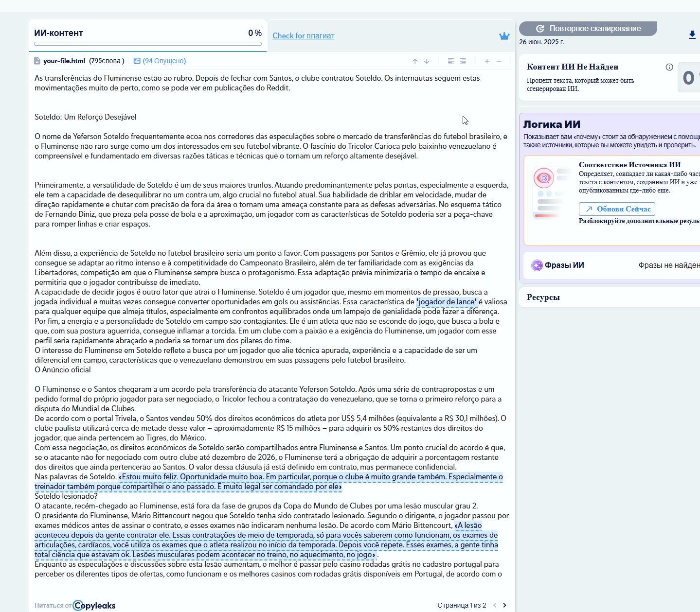700x612 pixels.
Task: Decrease text size with minus icon
Action: [x=499, y=61]
